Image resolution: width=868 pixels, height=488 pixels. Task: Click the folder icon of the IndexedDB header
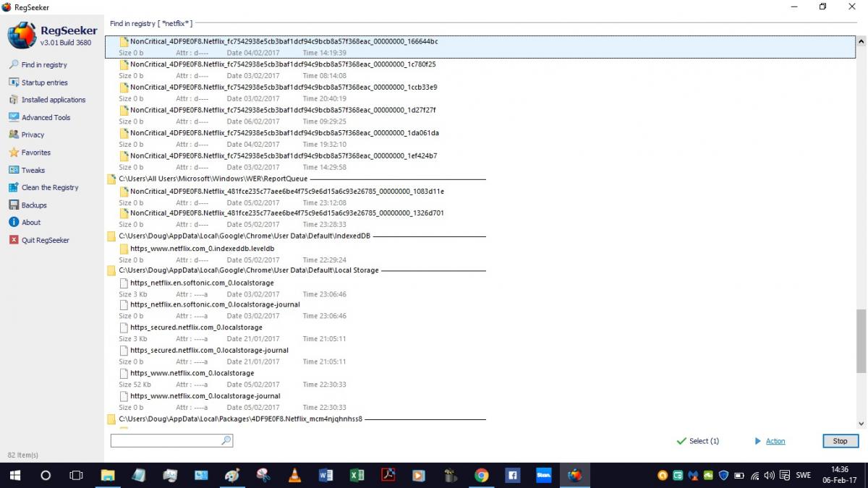111,236
